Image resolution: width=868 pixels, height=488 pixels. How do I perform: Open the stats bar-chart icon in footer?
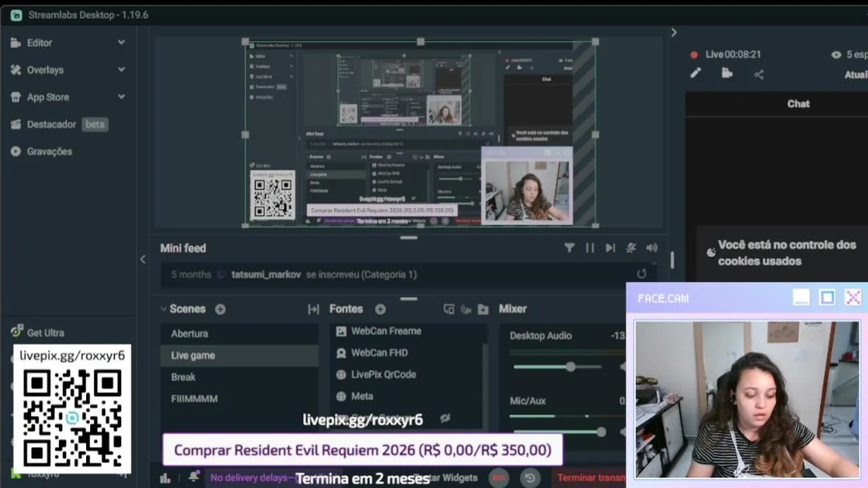pos(165,478)
